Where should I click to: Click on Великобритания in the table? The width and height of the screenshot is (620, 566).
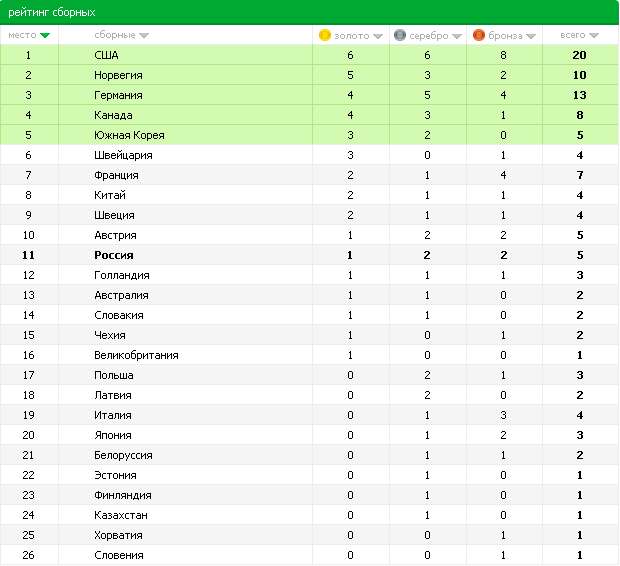point(136,355)
